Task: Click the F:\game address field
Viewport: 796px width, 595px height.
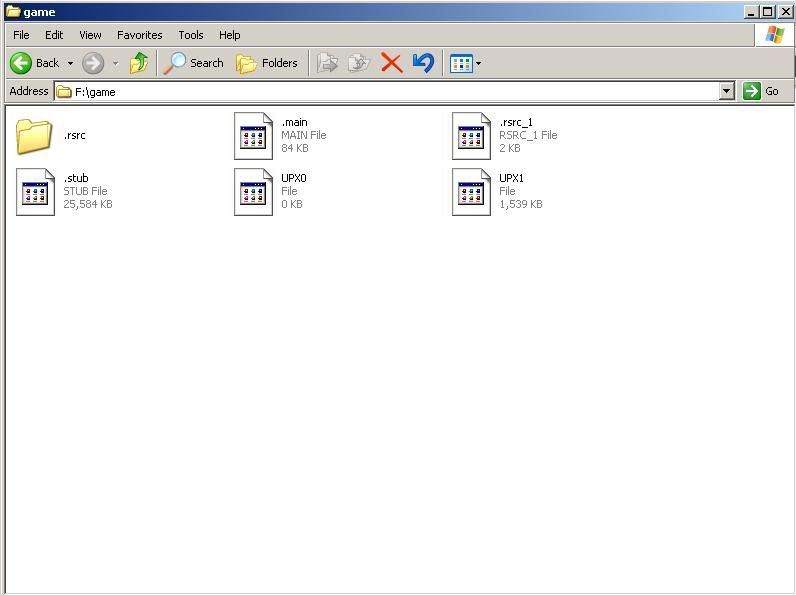Action: pos(390,91)
